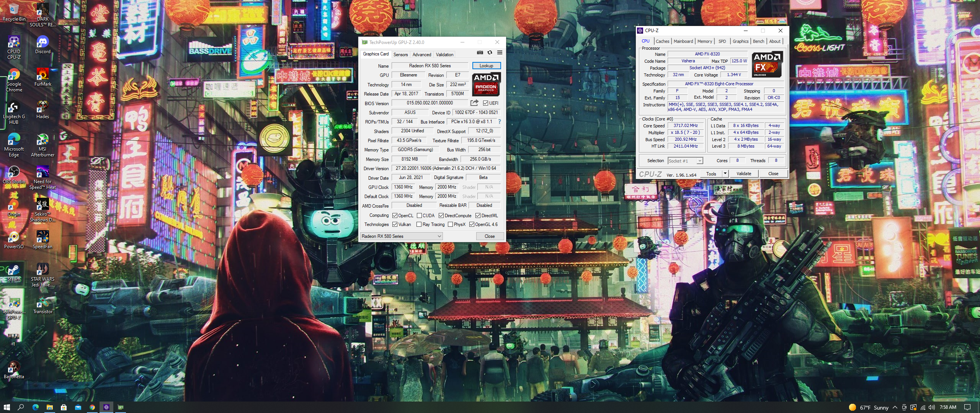Viewport: 980px width, 413px height.
Task: Select the Transistor desktop shortcut
Action: (43, 305)
